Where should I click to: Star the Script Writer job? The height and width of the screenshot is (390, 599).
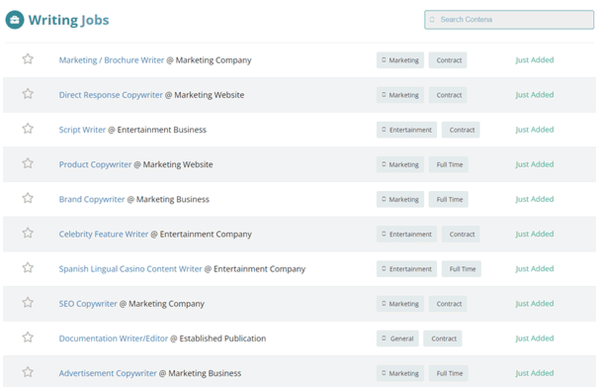pos(28,128)
